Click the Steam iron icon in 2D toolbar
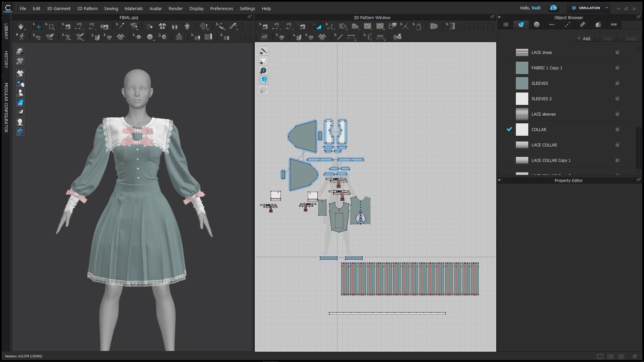Screen dimensions: 644x362 (264, 37)
